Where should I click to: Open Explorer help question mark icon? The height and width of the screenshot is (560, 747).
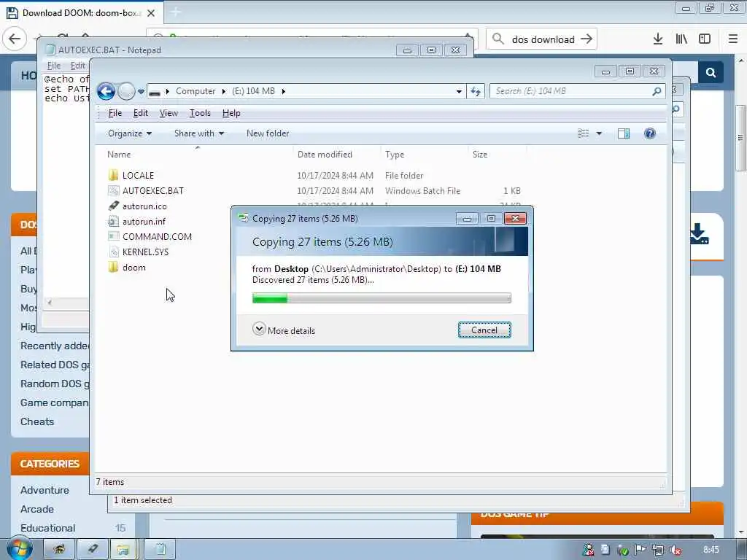click(x=650, y=134)
